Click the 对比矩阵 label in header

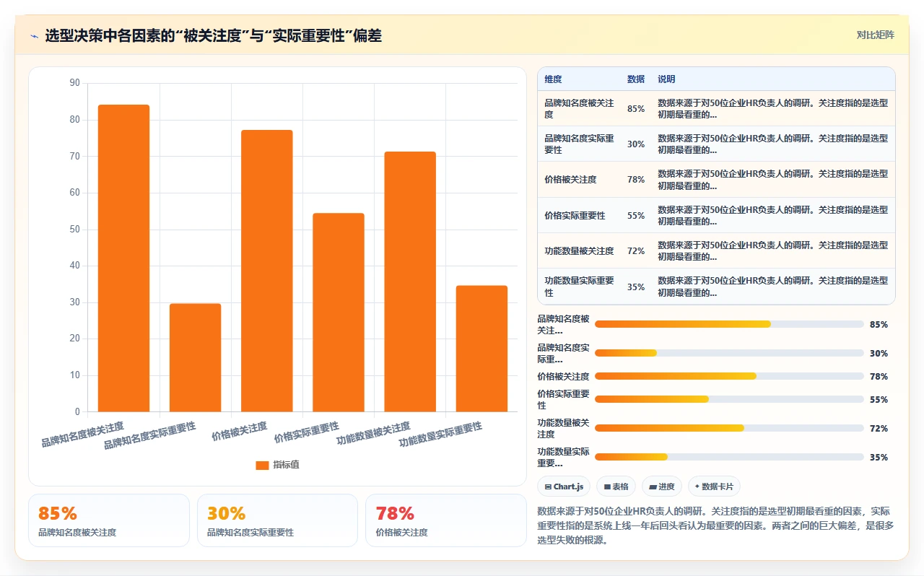tap(875, 35)
